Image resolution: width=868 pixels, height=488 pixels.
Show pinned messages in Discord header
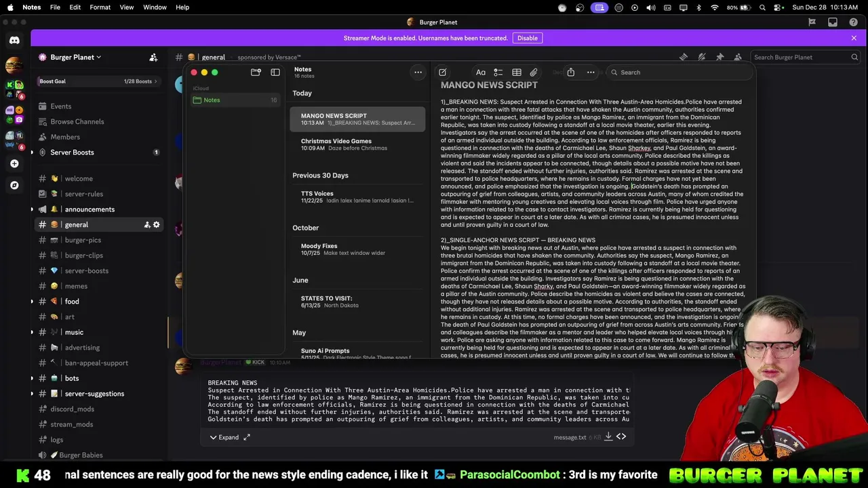pos(719,58)
